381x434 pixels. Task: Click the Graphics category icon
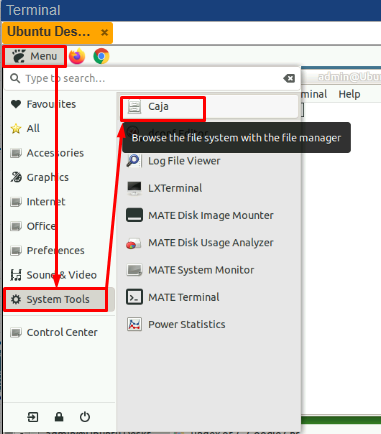[16, 177]
